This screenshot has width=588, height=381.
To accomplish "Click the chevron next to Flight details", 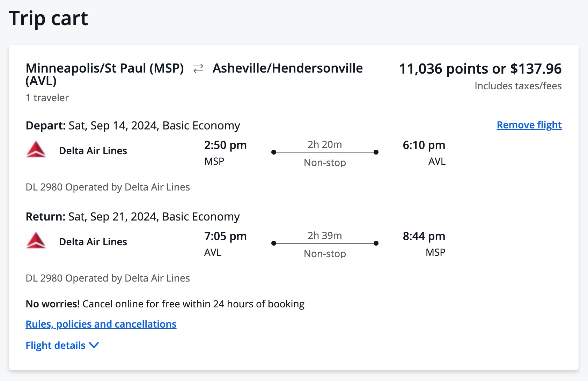I will coord(93,345).
